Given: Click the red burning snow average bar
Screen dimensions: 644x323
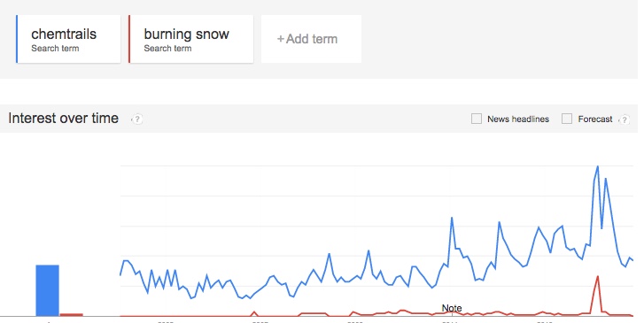Looking at the screenshot, I should point(72,315).
